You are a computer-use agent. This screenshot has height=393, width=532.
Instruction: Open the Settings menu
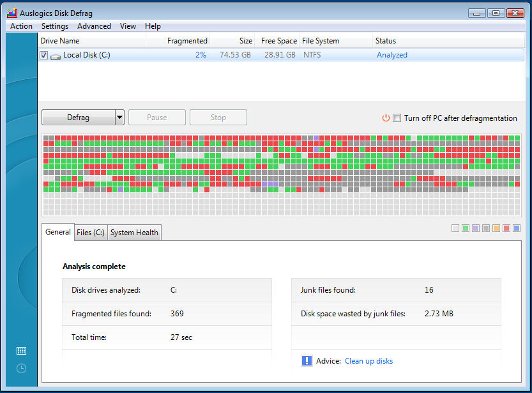point(55,26)
